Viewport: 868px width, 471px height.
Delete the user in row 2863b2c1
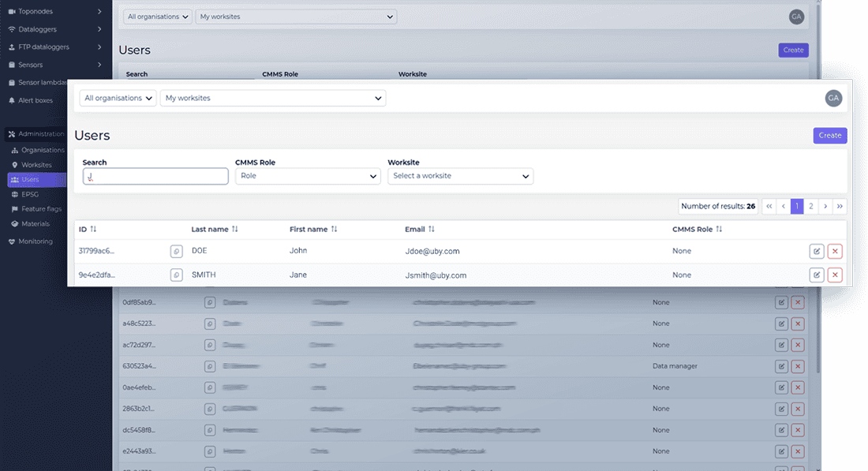(798, 409)
